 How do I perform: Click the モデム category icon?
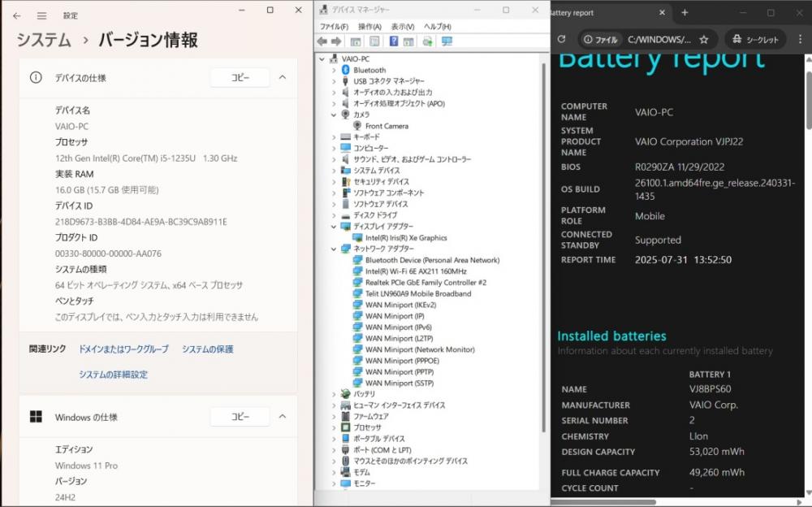click(346, 472)
